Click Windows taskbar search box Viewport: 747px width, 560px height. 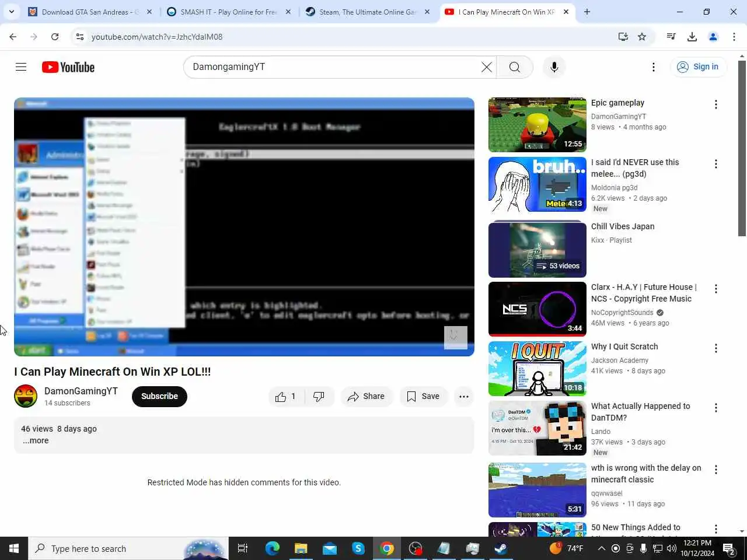point(127,548)
